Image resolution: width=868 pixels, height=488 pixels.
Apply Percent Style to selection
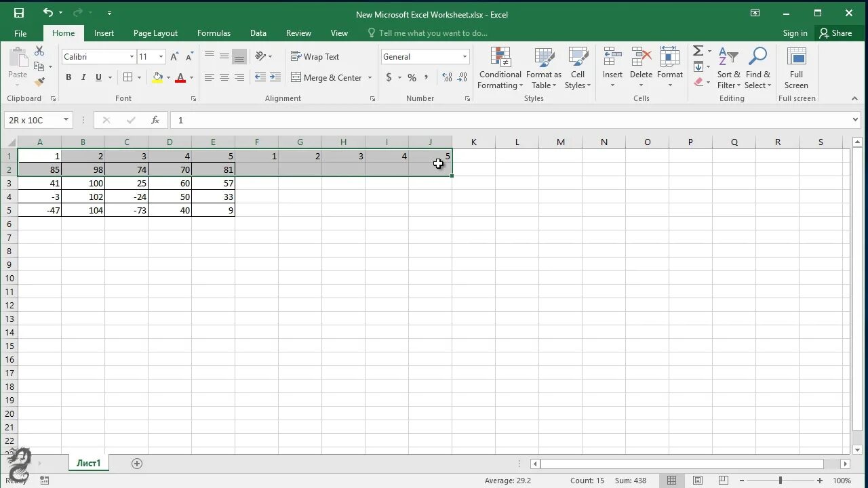[411, 77]
